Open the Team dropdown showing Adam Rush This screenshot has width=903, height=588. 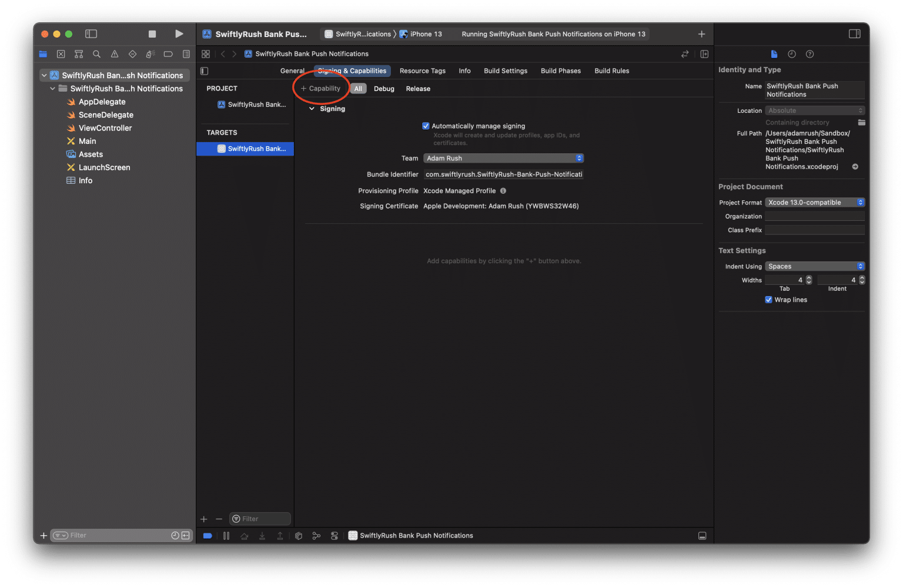[503, 158]
